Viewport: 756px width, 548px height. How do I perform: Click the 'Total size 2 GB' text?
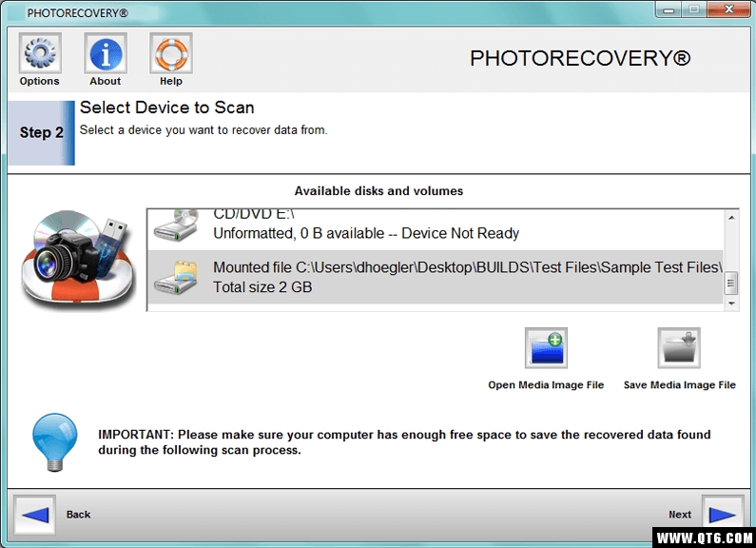[262, 287]
